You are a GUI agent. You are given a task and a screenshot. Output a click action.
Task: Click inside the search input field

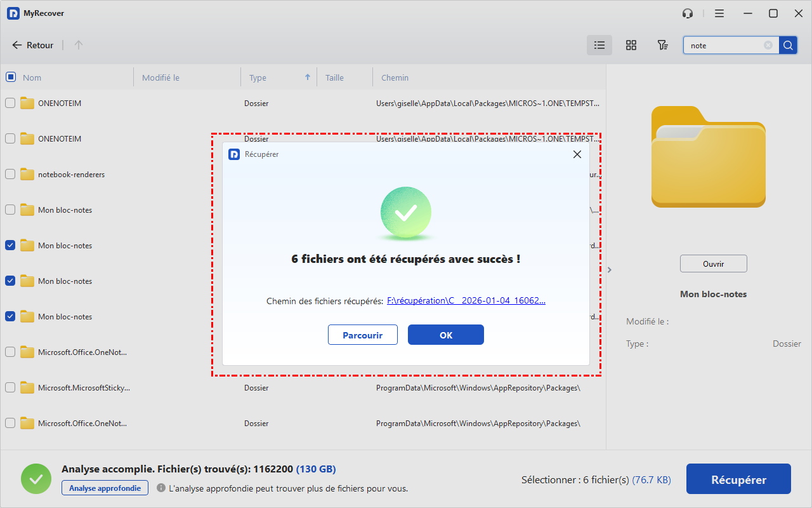(x=723, y=45)
